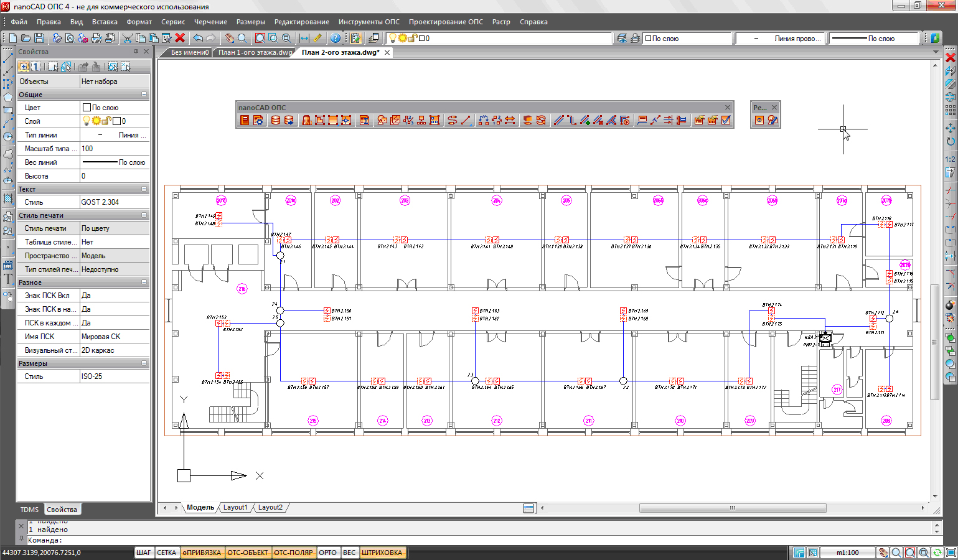Click the refresh/update icon in the ОПС toolbar
The width and height of the screenshot is (958, 560).
click(541, 120)
